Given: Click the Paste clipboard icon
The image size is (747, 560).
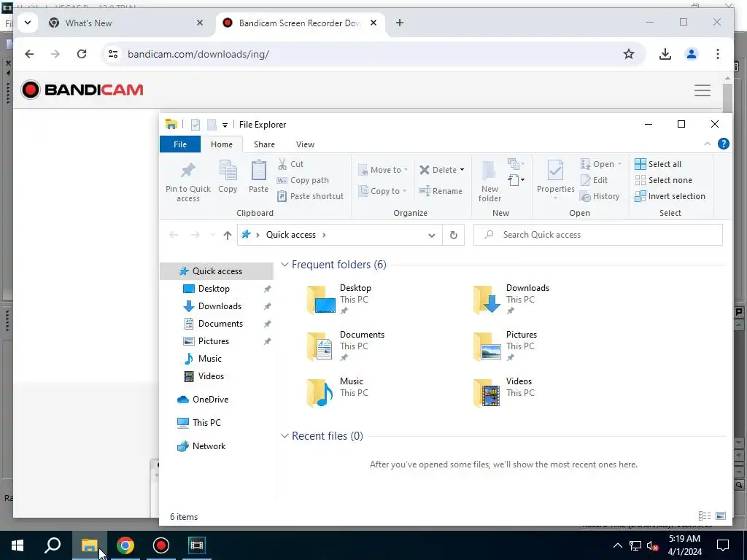Looking at the screenshot, I should 259,176.
